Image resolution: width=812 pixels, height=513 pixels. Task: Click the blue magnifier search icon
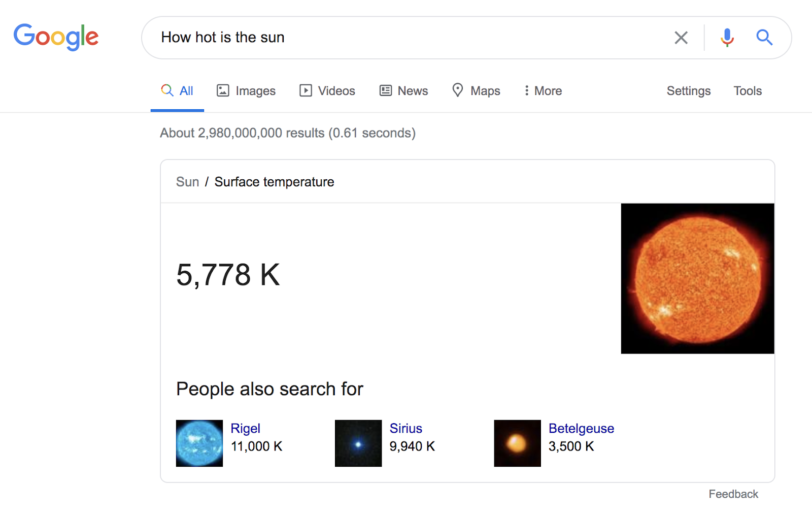764,38
